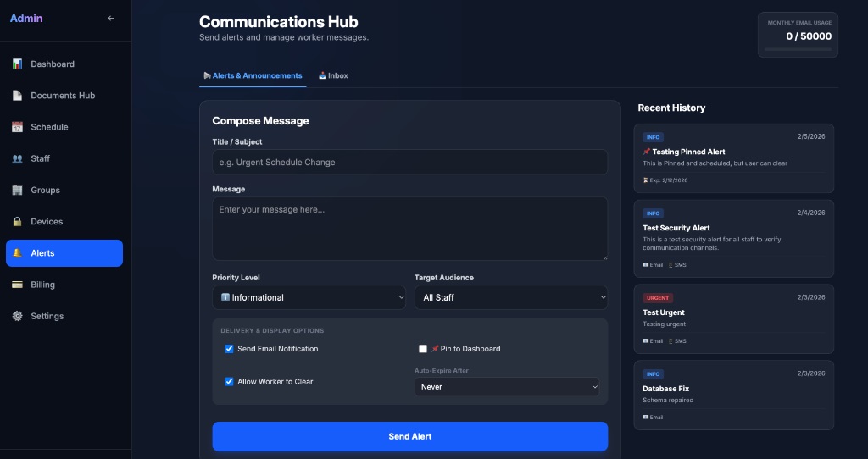Click the 0 / 50000 usage count
The image size is (868, 459).
809,36
